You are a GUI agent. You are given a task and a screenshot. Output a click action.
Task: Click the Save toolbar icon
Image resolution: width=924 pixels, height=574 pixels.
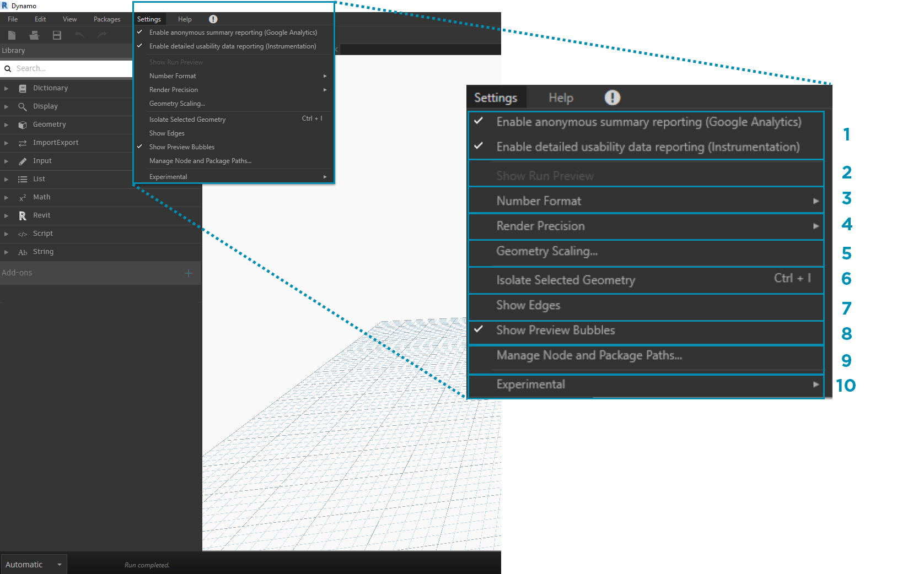[57, 35]
